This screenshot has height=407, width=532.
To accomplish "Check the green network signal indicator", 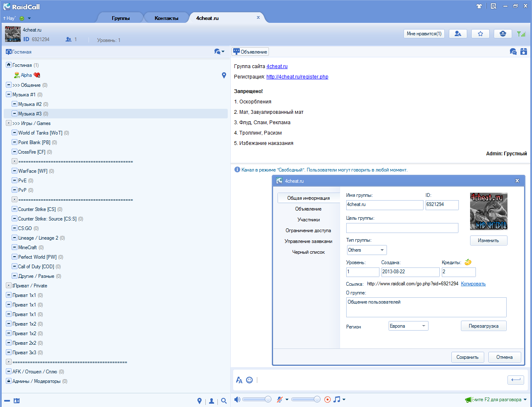I will pyautogui.click(x=521, y=34).
